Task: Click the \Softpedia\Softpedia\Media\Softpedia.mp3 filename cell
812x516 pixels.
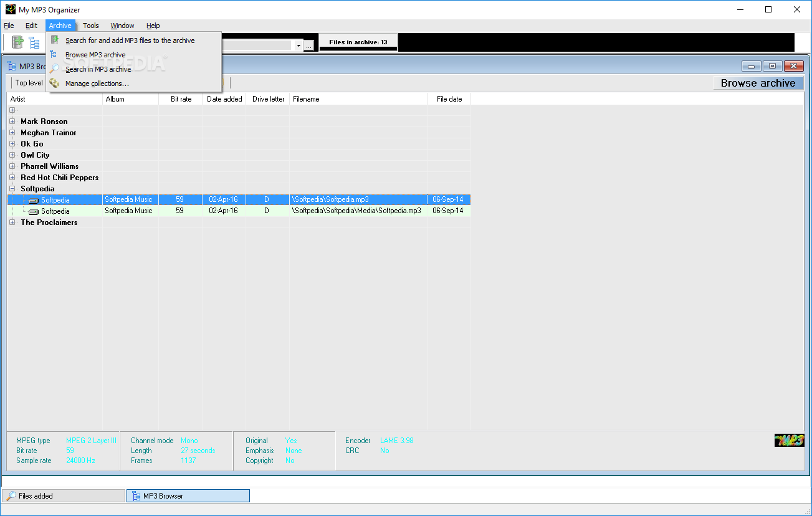Action: pyautogui.click(x=358, y=211)
